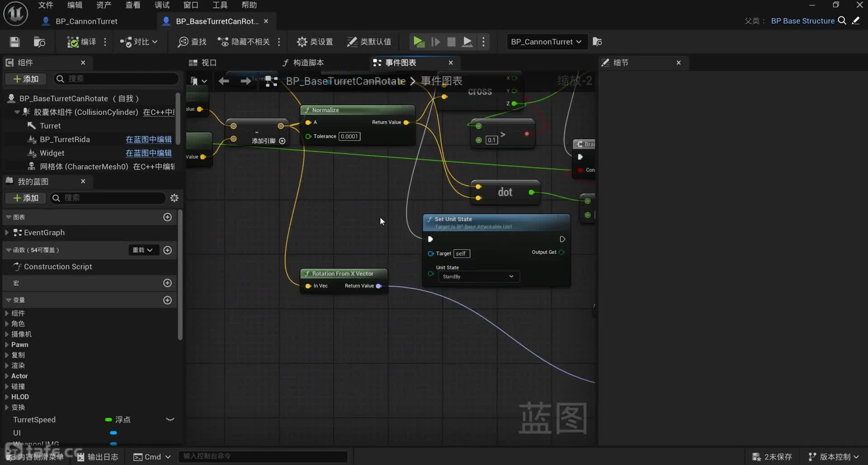Image resolution: width=868 pixels, height=465 pixels.
Task: Click the Compile button icon
Action: [x=73, y=42]
